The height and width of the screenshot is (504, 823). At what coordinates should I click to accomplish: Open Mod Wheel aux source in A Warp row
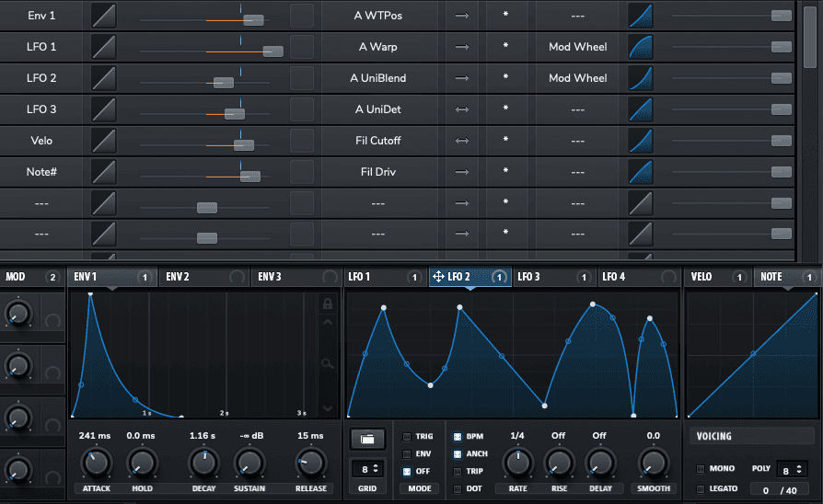click(x=578, y=47)
